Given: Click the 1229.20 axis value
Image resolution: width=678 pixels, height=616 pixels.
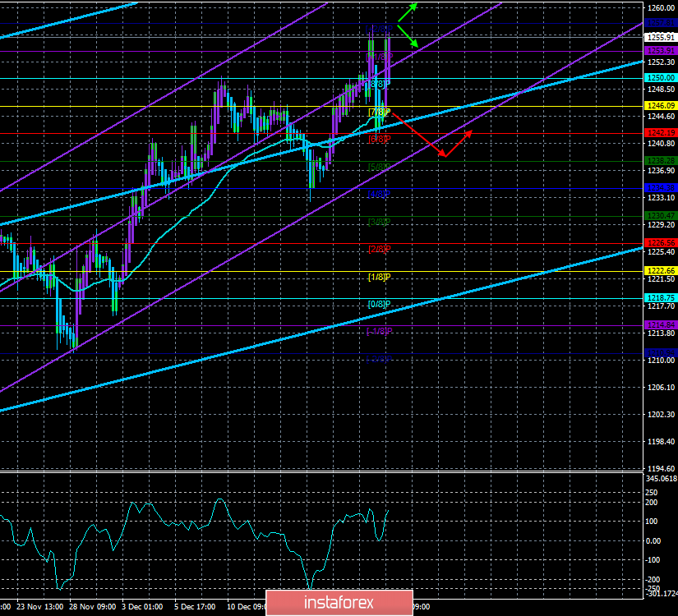Looking at the screenshot, I should (661, 225).
